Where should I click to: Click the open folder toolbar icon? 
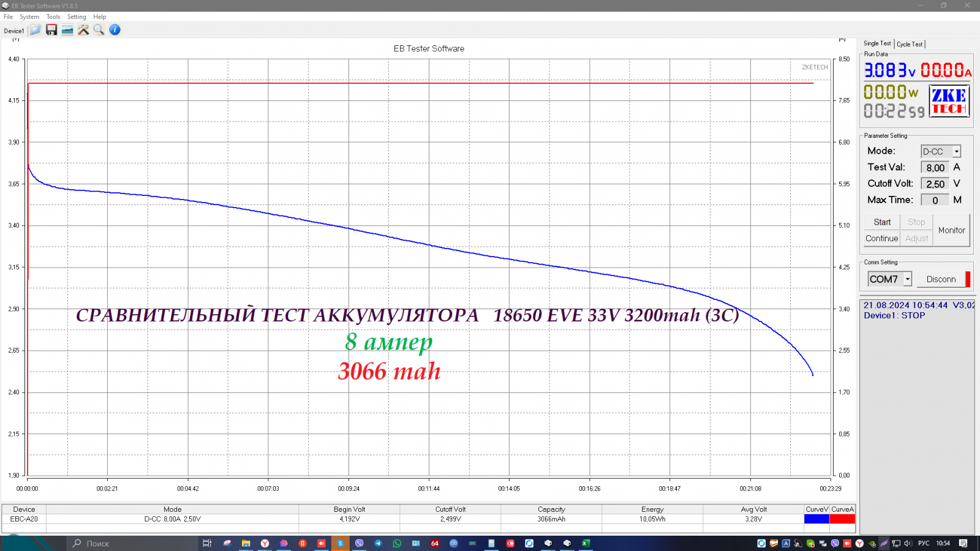(36, 30)
